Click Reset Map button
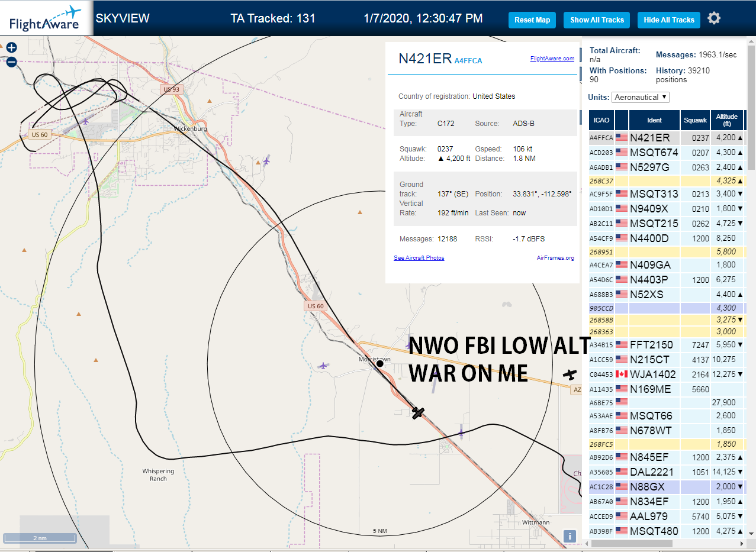This screenshot has height=552, width=756. coord(532,20)
